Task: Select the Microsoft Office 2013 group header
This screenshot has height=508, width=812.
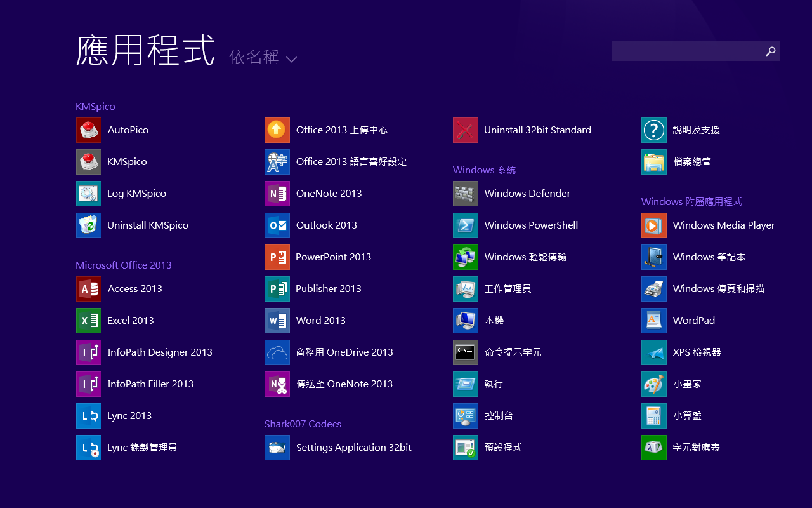Action: coord(124,265)
